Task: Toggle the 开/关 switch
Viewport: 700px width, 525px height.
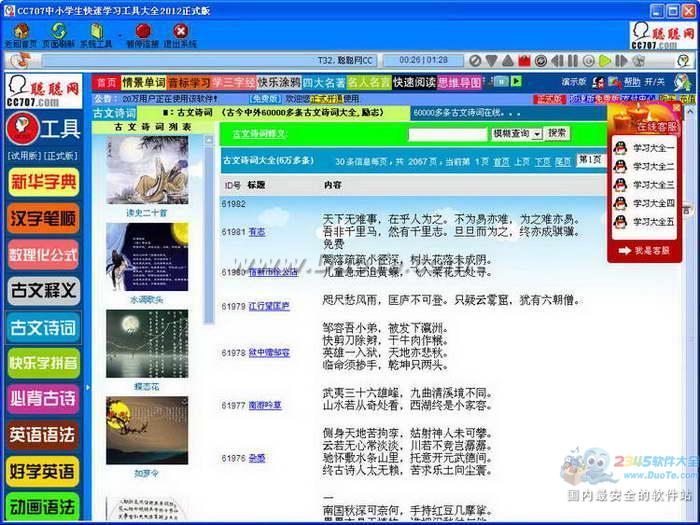Action: point(654,82)
